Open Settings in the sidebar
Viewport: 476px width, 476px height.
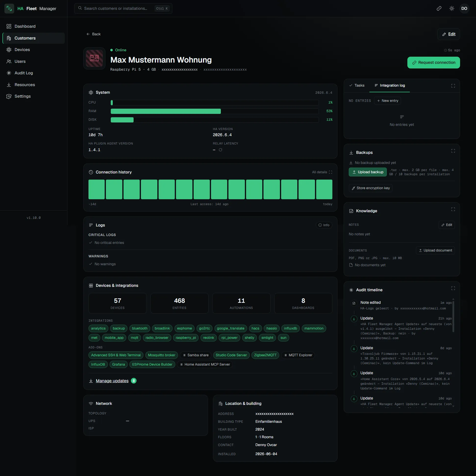coord(34,96)
